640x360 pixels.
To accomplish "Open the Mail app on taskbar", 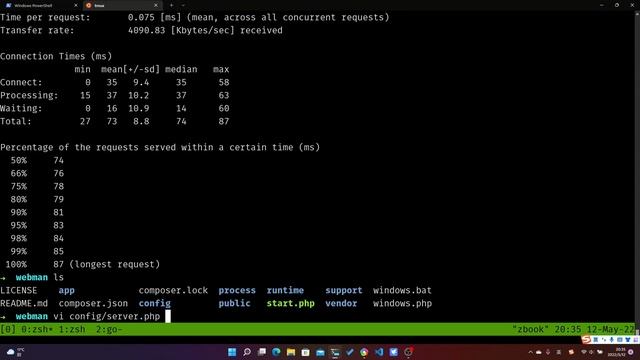I will (320, 352).
